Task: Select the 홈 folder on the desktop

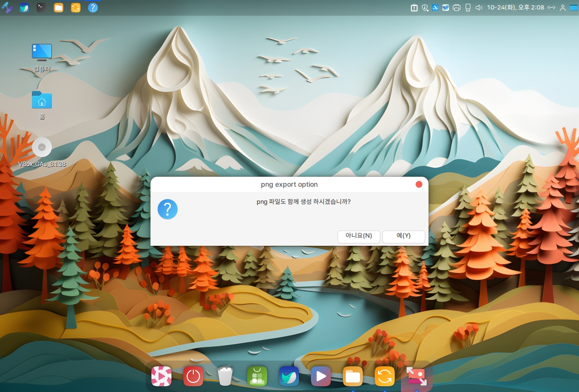Action: point(42,100)
